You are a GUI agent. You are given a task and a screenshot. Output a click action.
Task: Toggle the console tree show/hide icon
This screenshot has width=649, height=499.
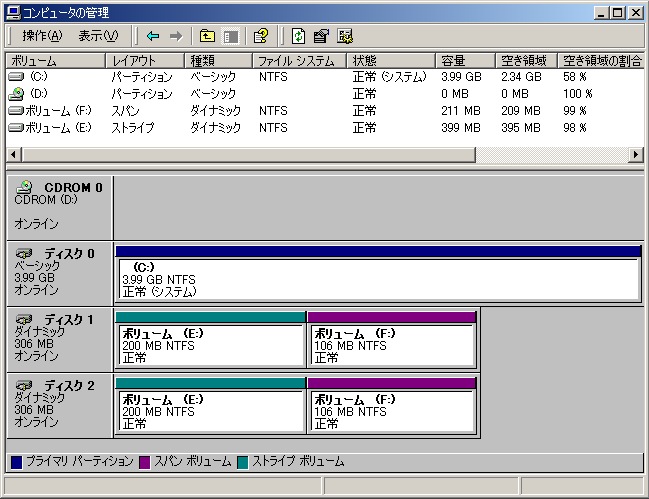(231, 36)
